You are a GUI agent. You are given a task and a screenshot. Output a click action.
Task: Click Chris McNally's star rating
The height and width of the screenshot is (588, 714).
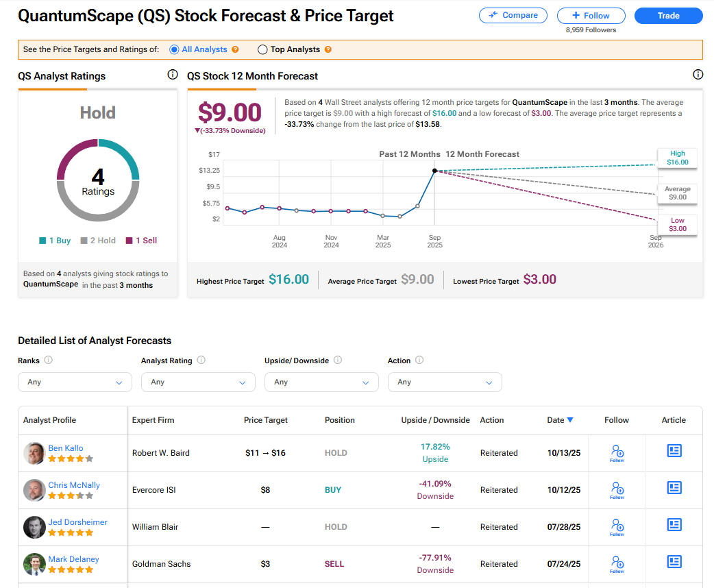click(x=71, y=495)
